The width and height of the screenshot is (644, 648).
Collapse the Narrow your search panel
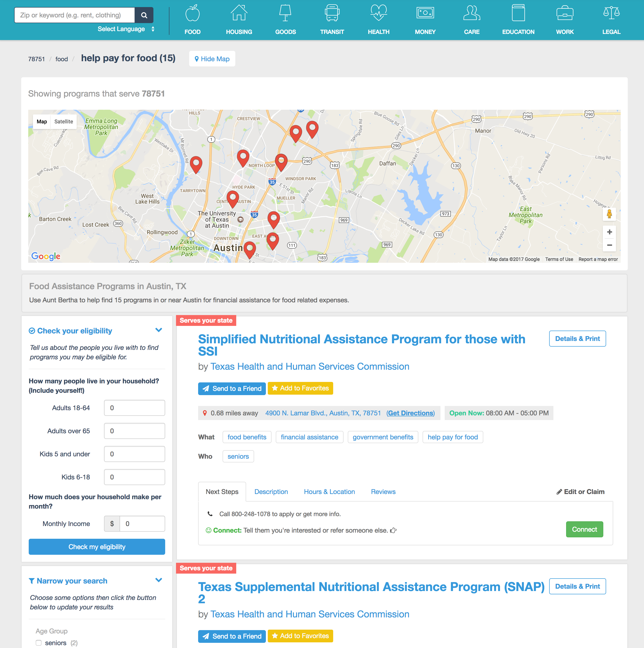tap(159, 580)
